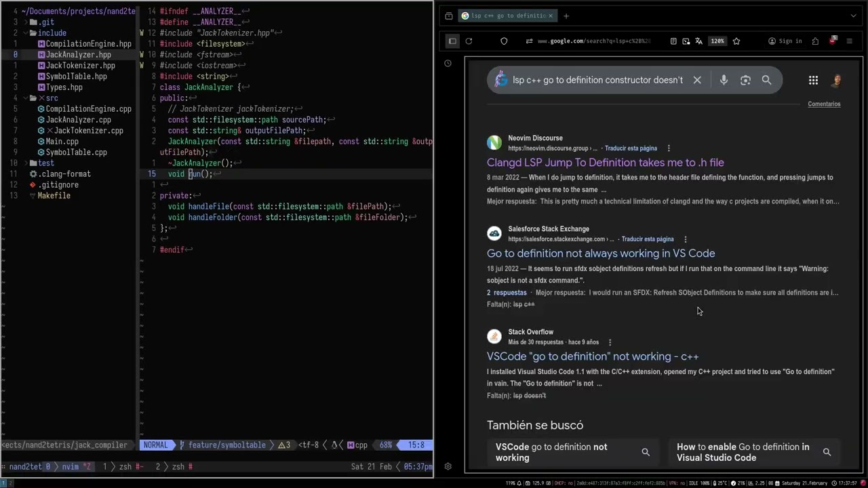Open the Google account profile avatar
Viewport: 868px width, 488px height.
836,80
